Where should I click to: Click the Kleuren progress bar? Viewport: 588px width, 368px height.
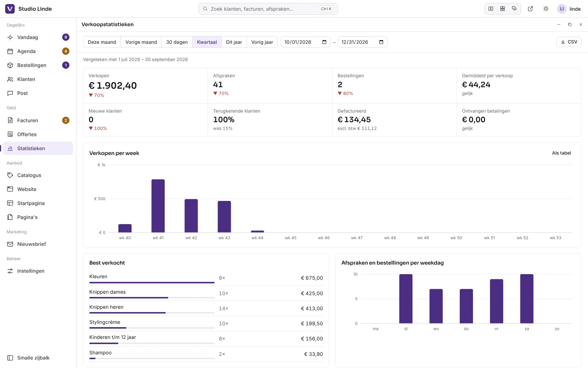(152, 283)
